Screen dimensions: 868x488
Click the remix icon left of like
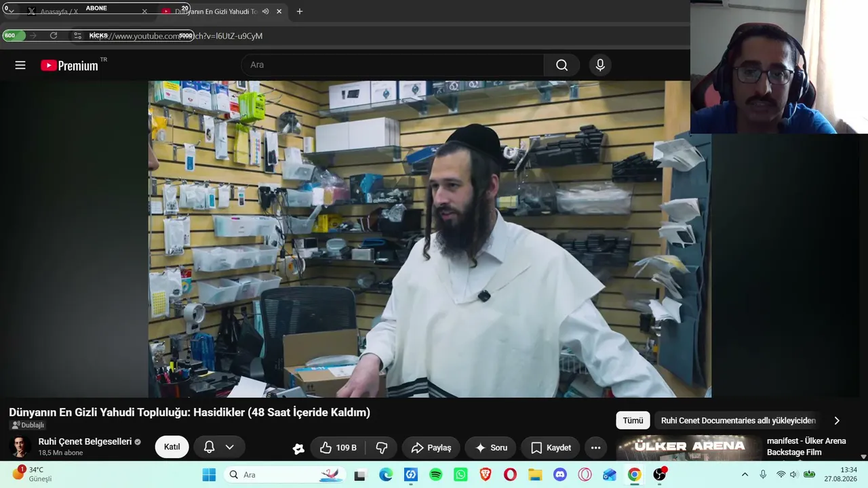tap(298, 448)
